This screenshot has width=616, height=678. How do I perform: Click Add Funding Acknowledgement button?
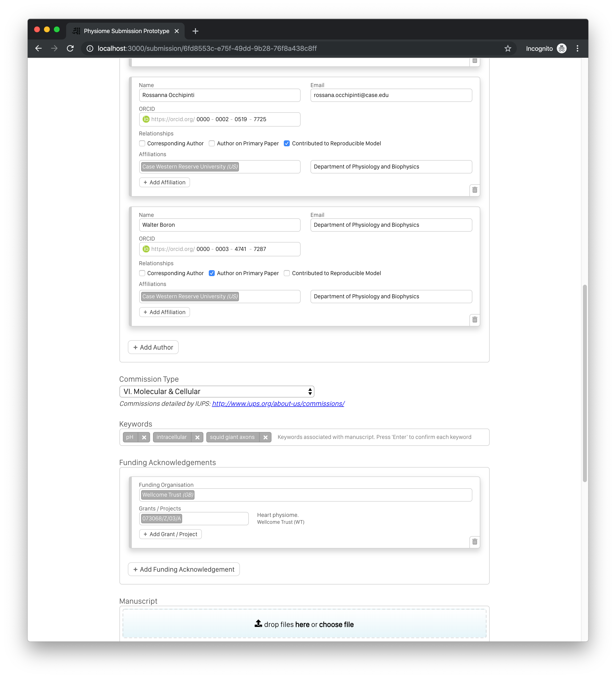tap(184, 569)
